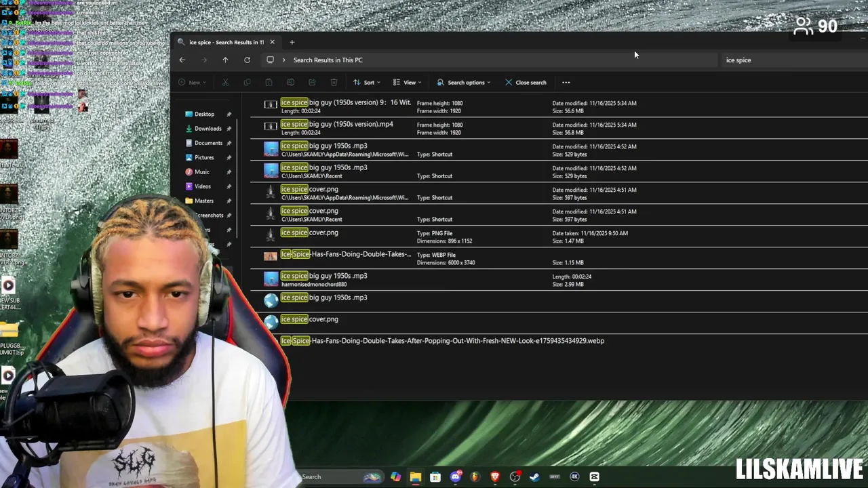This screenshot has width=868, height=488.
Task: Select big guy 1950s .mp3 shortcut in AppData
Action: coord(559,150)
